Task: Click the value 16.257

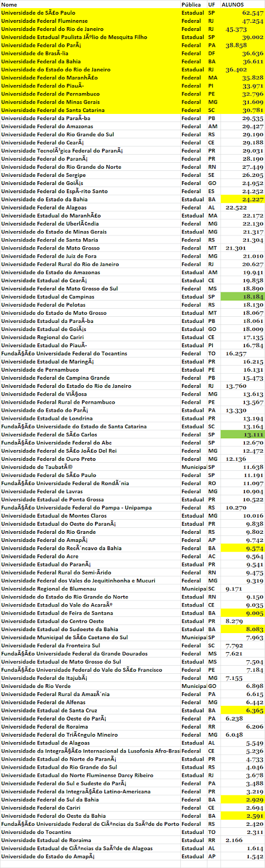Action: [236, 354]
